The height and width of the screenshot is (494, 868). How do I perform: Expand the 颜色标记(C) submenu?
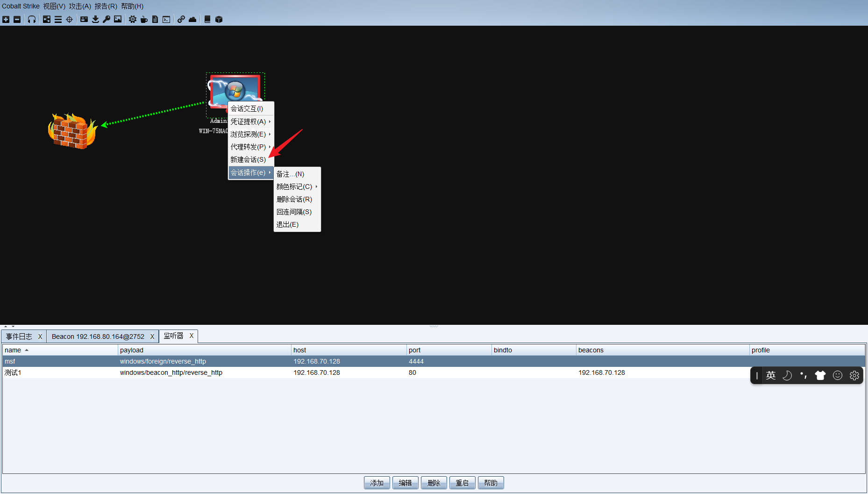[x=294, y=186]
